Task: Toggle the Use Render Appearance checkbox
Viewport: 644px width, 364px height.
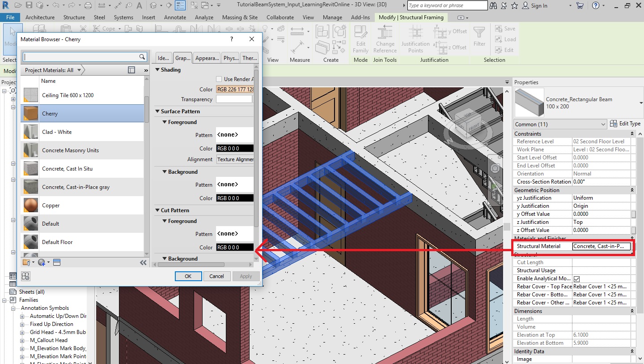Action: (x=219, y=79)
